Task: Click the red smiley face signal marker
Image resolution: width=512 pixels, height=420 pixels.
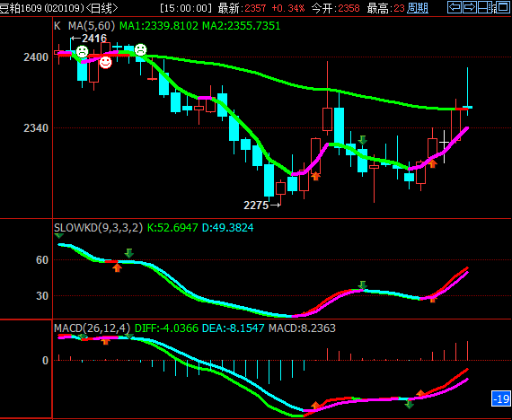Action: 105,62
